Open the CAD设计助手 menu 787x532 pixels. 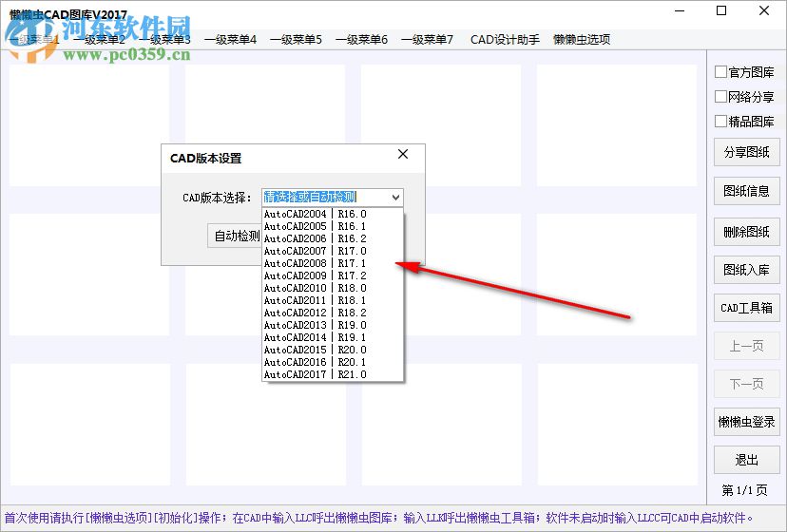pyautogui.click(x=505, y=40)
